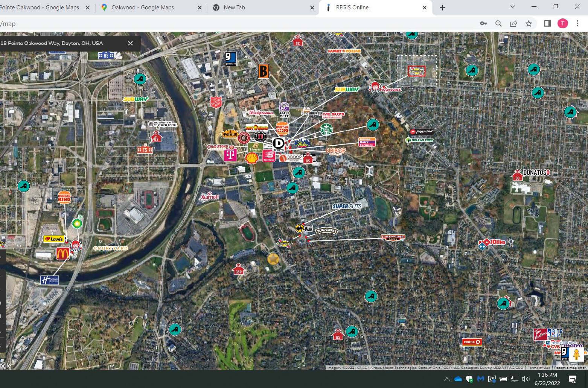The height and width of the screenshot is (388, 588).
Task: Show hidden system tray icons
Action: [x=447, y=379]
